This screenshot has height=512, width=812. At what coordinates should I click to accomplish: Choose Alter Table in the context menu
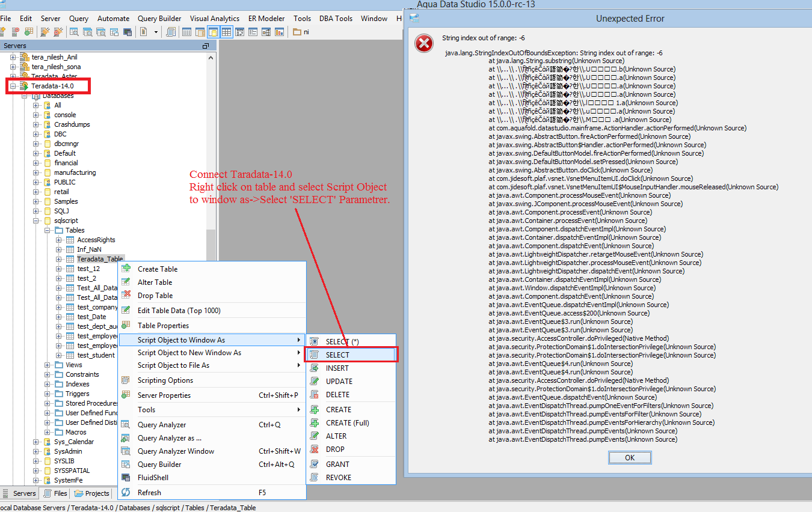(212, 282)
